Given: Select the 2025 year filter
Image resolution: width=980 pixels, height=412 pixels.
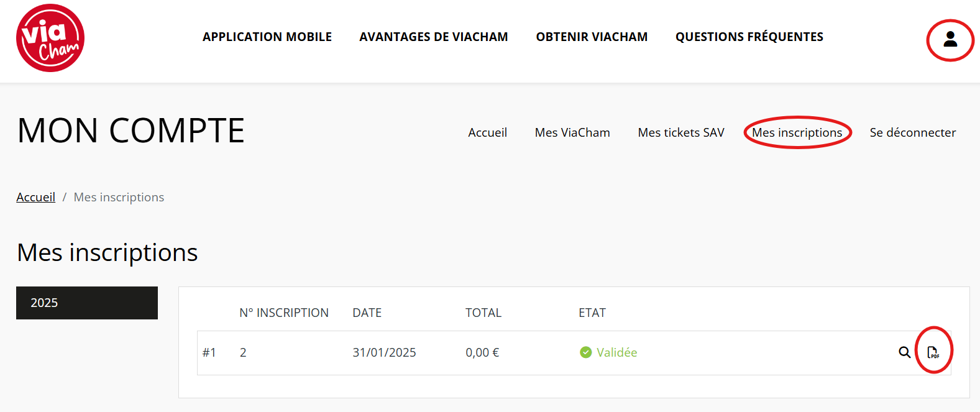Looking at the screenshot, I should click(87, 303).
